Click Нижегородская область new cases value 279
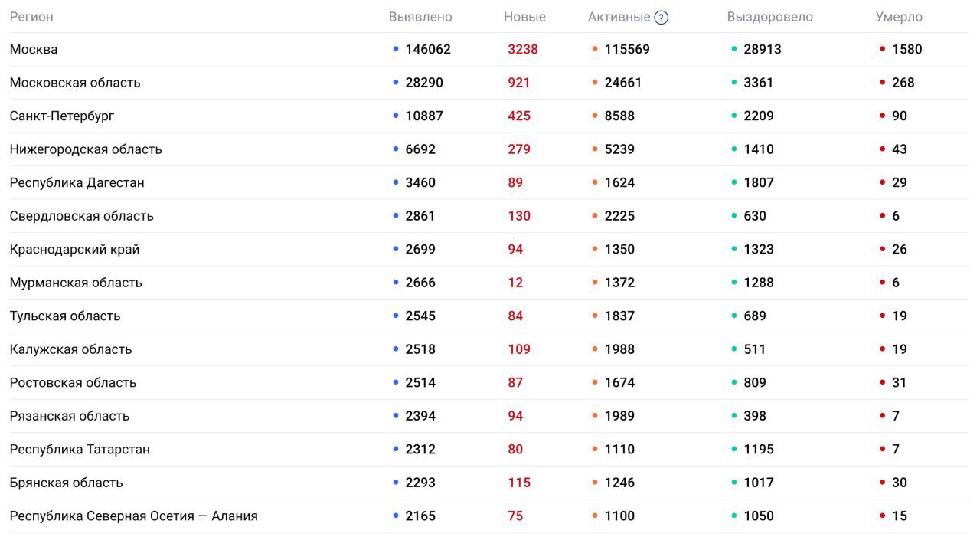980x550 pixels. coord(519,149)
